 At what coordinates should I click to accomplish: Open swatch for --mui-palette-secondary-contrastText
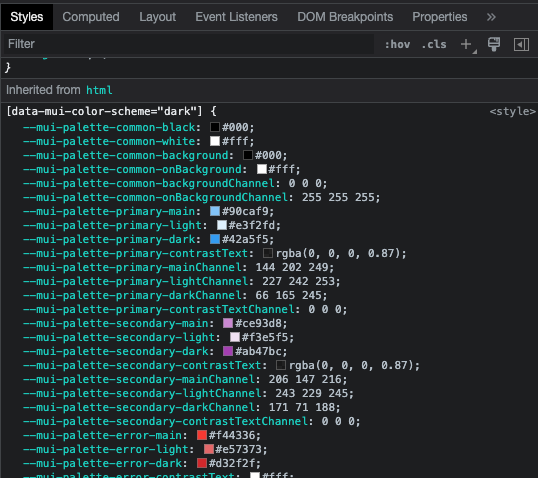click(281, 365)
